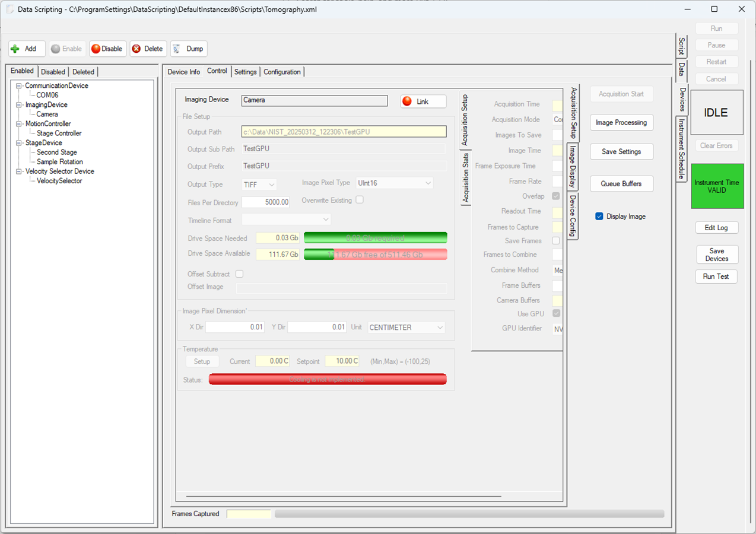Toggle the Offset Subtract checkbox
Screen dimensions: 756x534
tap(240, 274)
